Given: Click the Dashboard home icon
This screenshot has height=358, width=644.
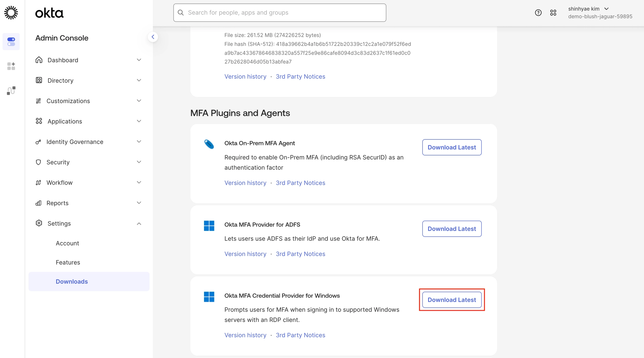Looking at the screenshot, I should click(x=39, y=60).
